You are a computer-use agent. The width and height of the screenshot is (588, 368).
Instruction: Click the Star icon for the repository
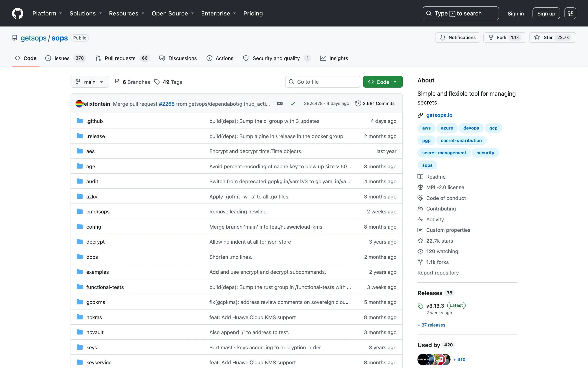click(537, 37)
